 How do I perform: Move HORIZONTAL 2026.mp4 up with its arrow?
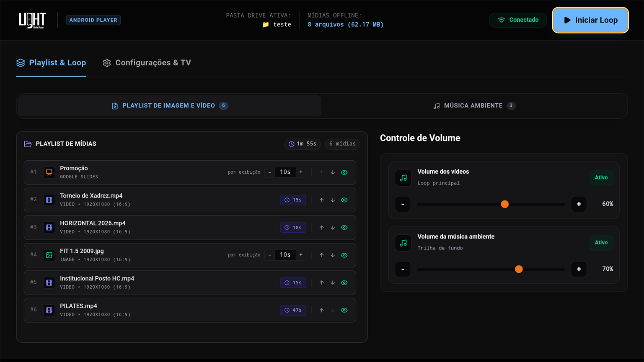pyautogui.click(x=321, y=228)
